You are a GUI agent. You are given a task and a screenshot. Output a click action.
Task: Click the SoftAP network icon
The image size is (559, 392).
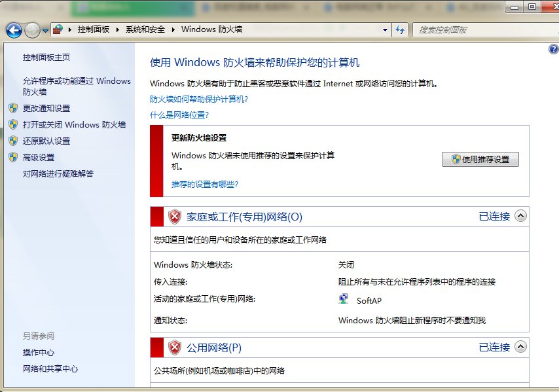tap(343, 298)
